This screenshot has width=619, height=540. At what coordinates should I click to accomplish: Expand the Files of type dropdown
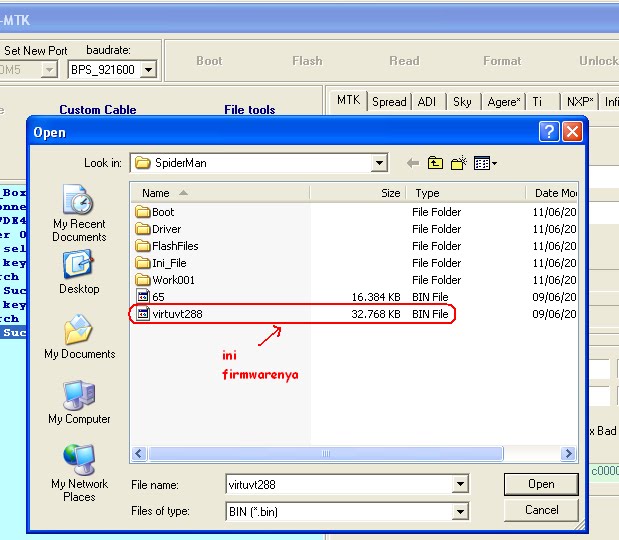click(x=460, y=512)
